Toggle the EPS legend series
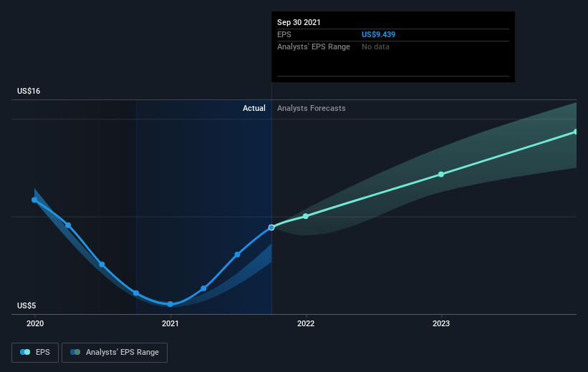Screen dimensions: 588x372 tap(36, 352)
